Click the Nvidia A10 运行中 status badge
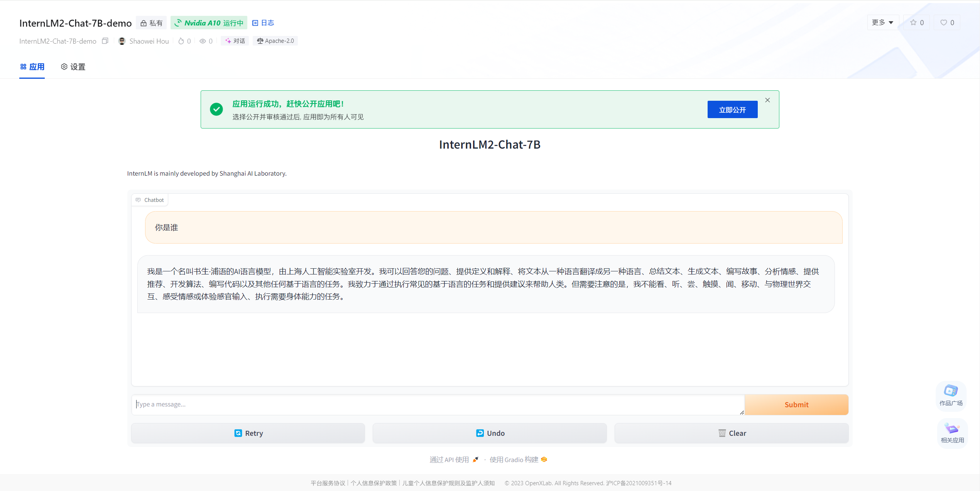 [x=209, y=23]
